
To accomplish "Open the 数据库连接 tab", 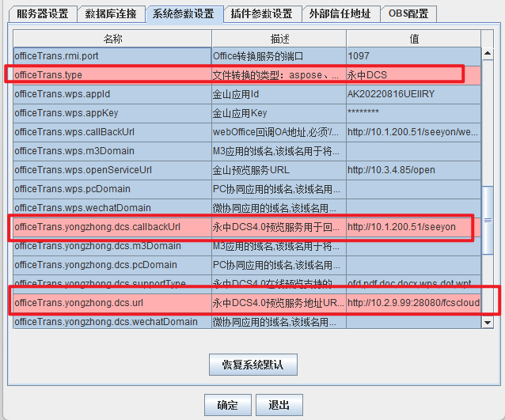I will [111, 13].
